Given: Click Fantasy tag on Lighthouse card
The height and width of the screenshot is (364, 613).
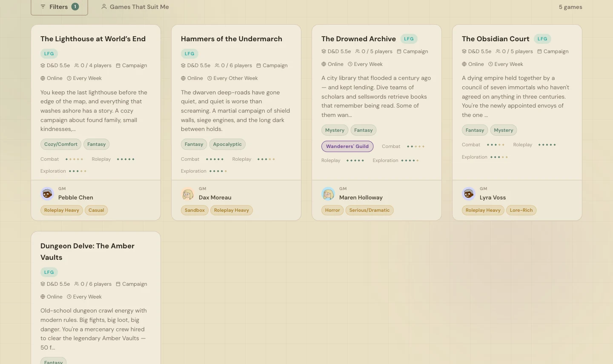Looking at the screenshot, I should click(x=96, y=144).
